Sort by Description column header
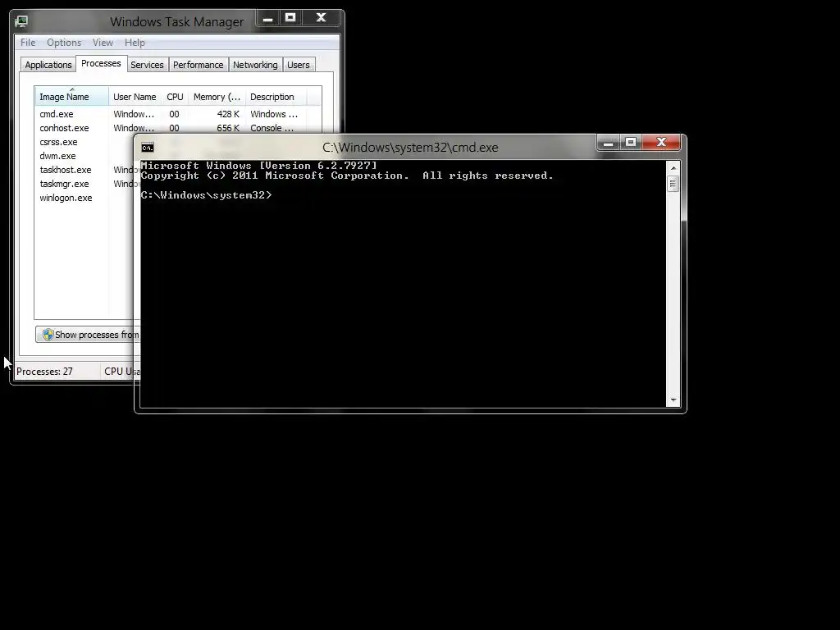 (276, 97)
